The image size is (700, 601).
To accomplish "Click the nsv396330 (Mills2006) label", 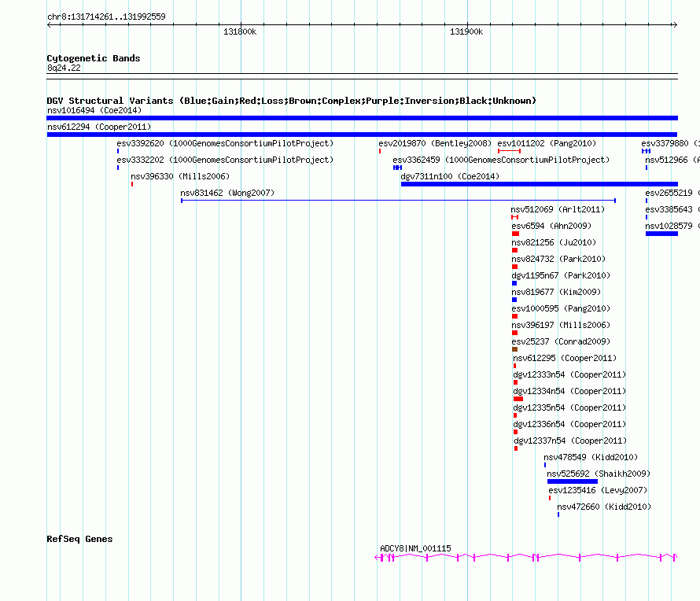I will 180,176.
